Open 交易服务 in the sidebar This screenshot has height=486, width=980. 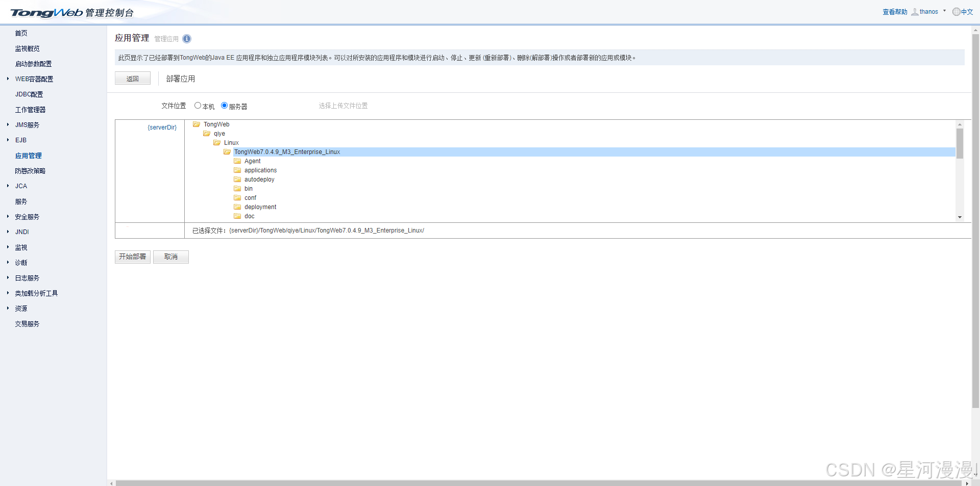point(28,324)
